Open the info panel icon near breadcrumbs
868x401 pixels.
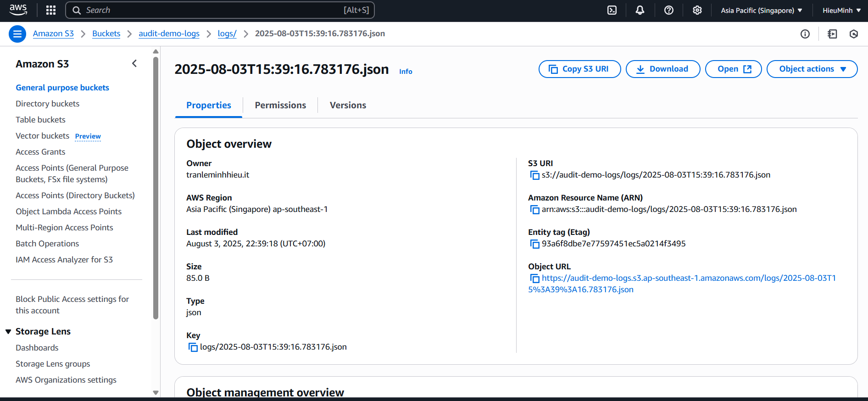tap(805, 34)
